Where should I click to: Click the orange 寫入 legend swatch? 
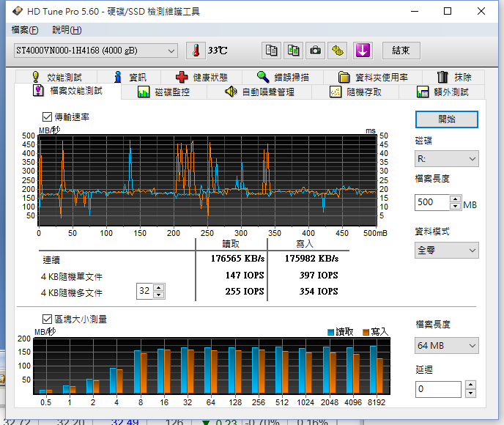366,332
